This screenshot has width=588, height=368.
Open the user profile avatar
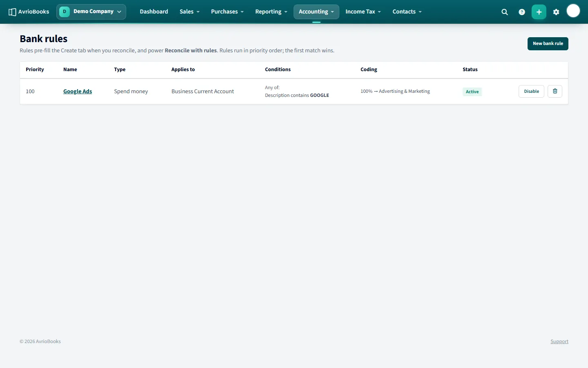573,11
